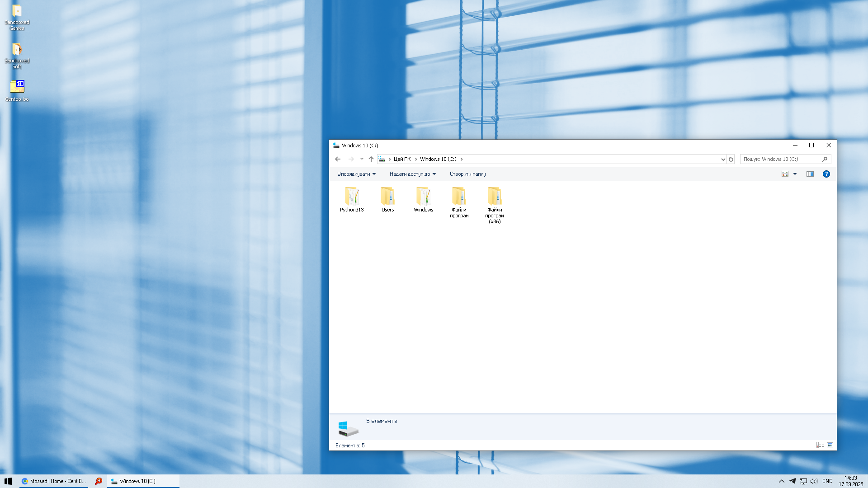Viewport: 868px width, 488px height.
Task: Minimize the Explorer window
Action: click(x=795, y=145)
